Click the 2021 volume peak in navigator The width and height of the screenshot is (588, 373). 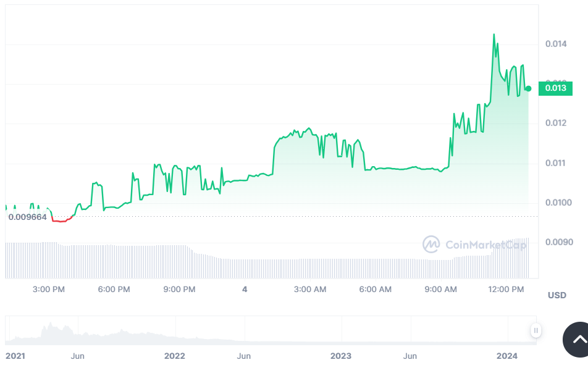click(x=49, y=327)
